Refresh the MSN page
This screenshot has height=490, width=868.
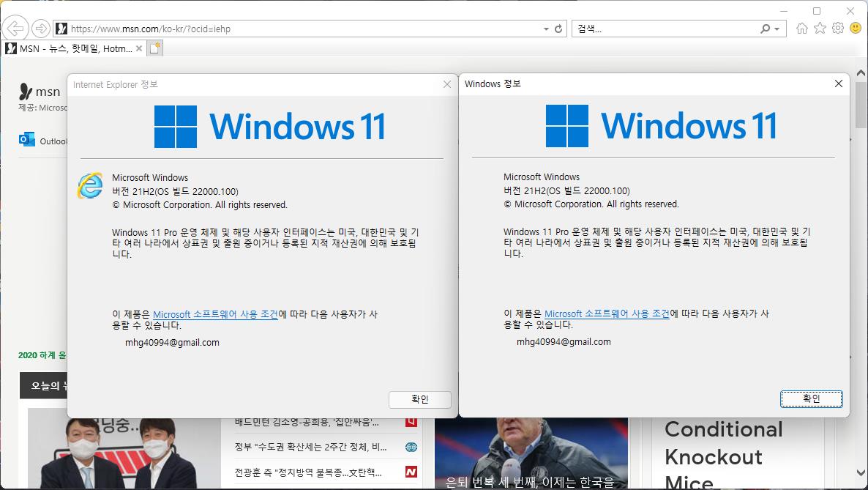(x=558, y=29)
